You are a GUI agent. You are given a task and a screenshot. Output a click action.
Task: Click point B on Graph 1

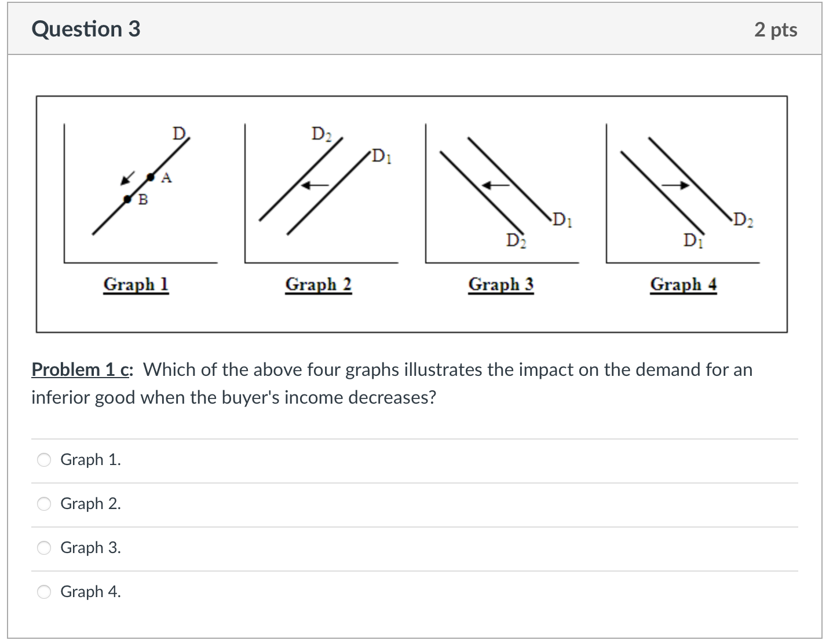[127, 199]
